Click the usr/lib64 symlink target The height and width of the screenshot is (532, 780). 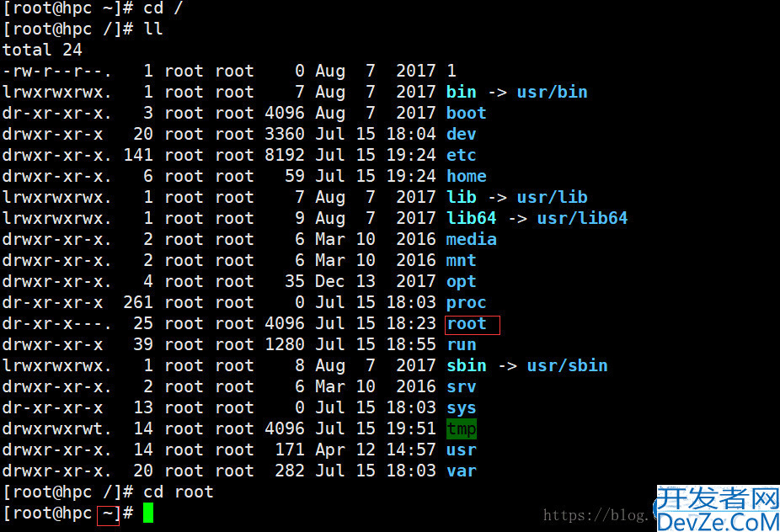583,219
